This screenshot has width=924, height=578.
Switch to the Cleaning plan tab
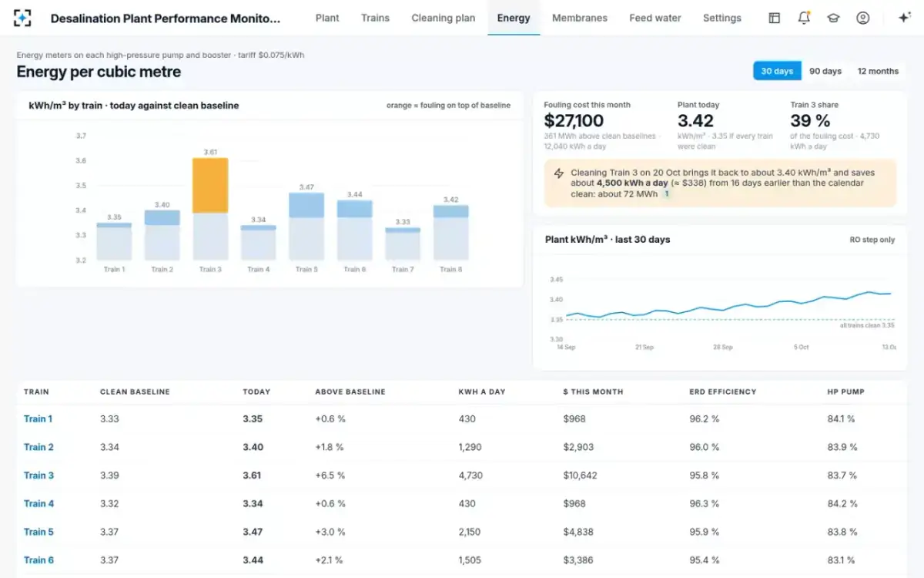coord(444,18)
